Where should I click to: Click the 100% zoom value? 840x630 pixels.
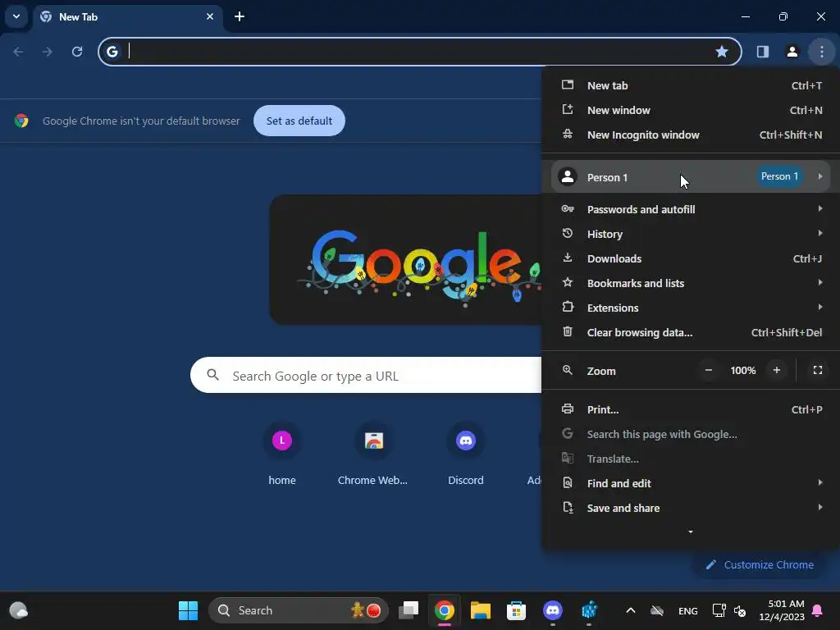(742, 370)
